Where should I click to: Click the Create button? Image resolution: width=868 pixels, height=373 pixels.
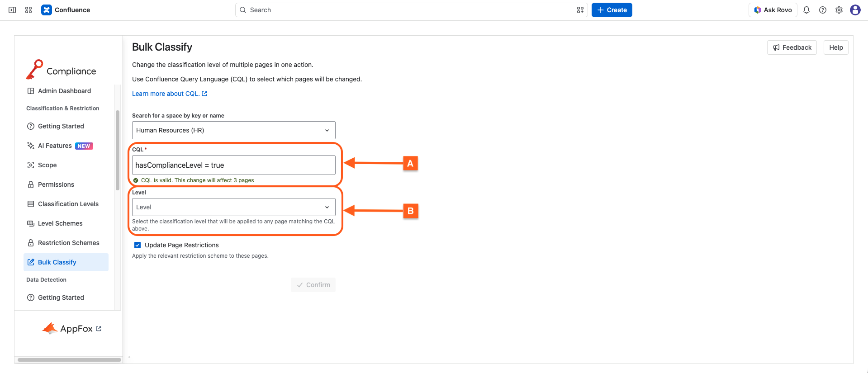612,10
